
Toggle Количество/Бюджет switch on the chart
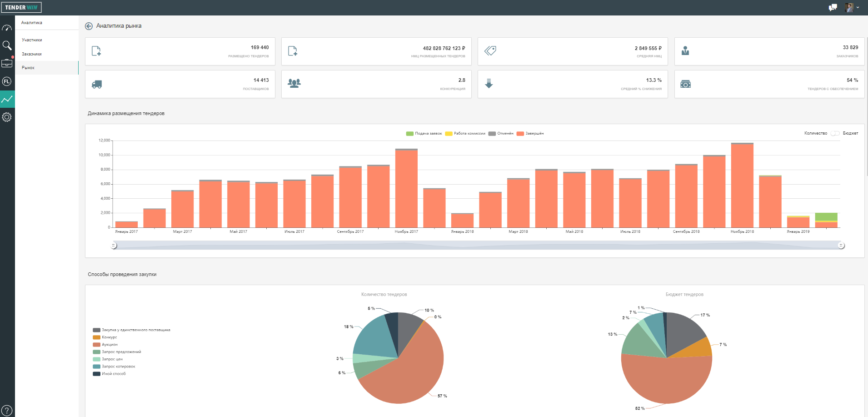pos(835,133)
